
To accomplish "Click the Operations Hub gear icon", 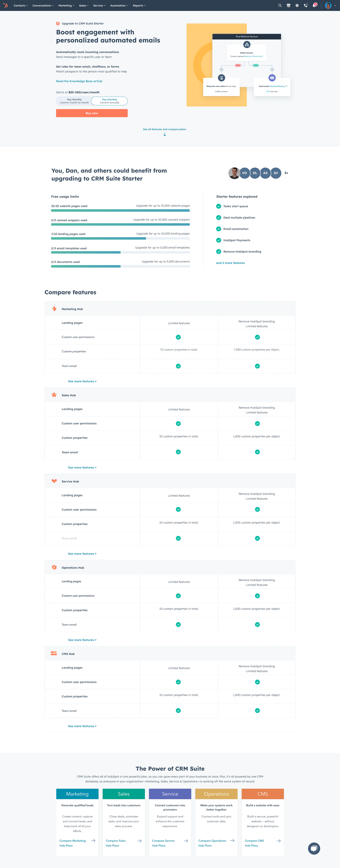I will tap(54, 567).
